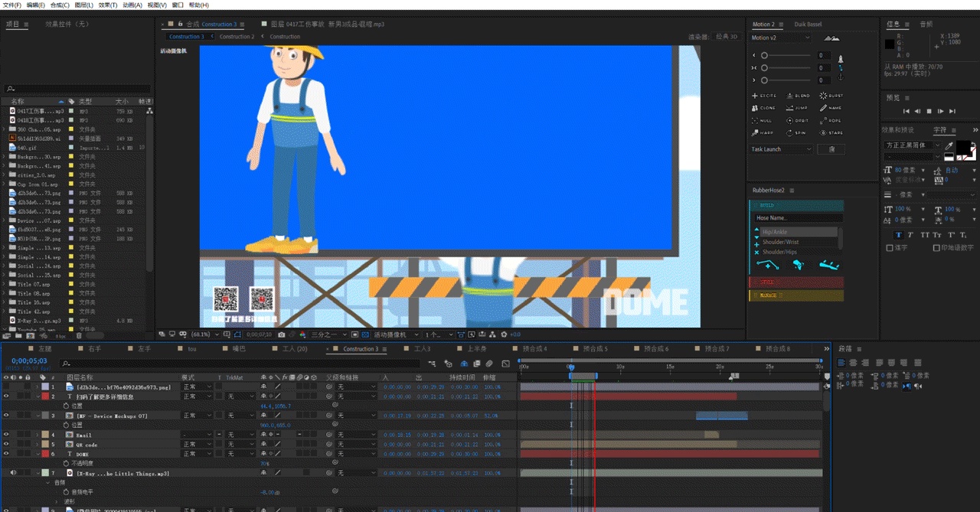
Task: Click the JUMP tool in Motion 2
Action: coord(797,108)
